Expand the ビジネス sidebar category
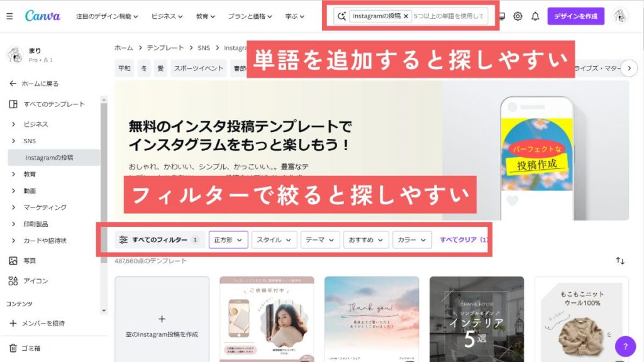The height and width of the screenshot is (362, 644). coord(13,124)
